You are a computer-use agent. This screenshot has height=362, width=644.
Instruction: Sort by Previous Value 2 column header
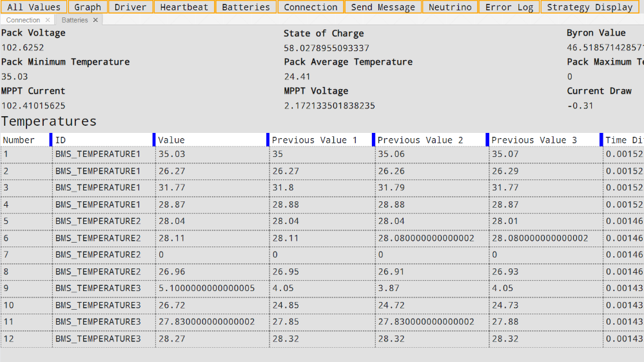(431, 140)
